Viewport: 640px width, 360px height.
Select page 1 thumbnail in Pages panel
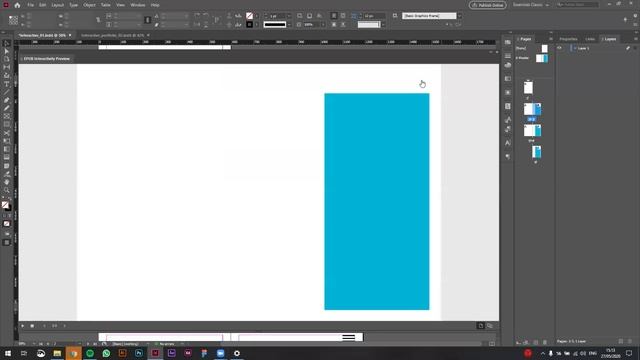click(x=528, y=87)
